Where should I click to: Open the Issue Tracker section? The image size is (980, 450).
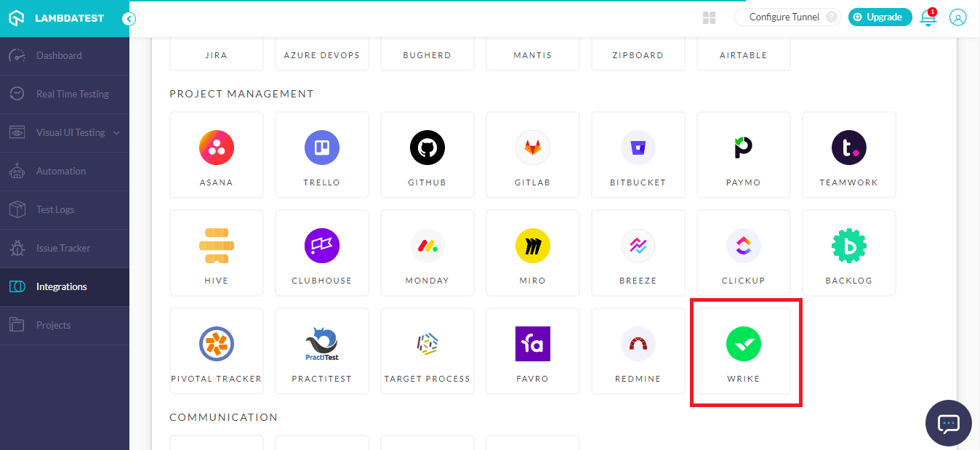[x=64, y=248]
